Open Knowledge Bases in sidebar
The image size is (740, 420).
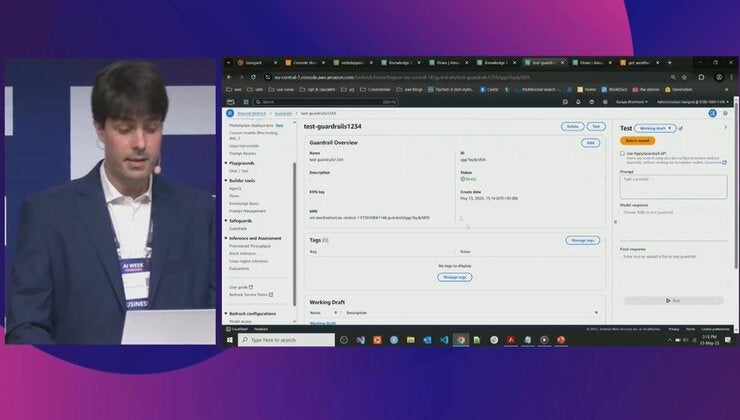pyautogui.click(x=244, y=203)
